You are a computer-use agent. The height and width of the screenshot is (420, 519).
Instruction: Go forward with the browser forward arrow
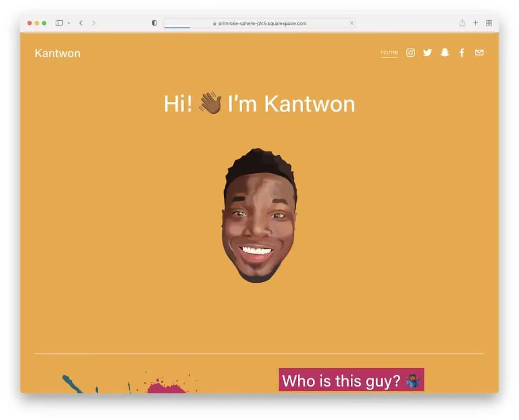94,23
